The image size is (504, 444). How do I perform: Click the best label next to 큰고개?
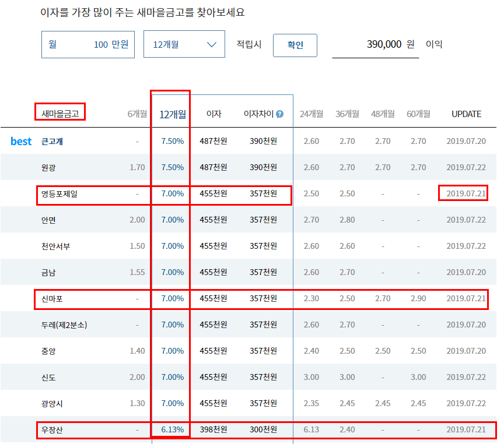tap(21, 141)
